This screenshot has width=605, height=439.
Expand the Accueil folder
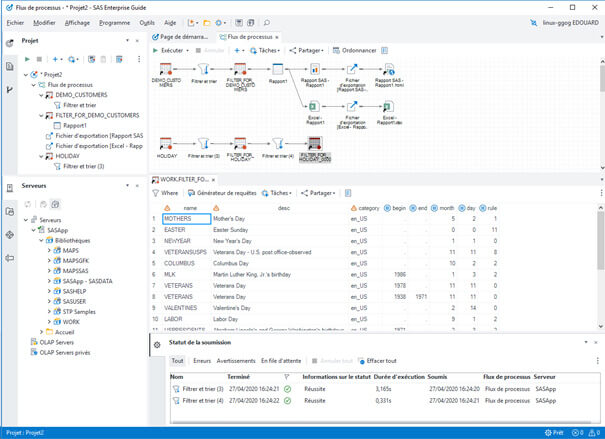(x=41, y=332)
